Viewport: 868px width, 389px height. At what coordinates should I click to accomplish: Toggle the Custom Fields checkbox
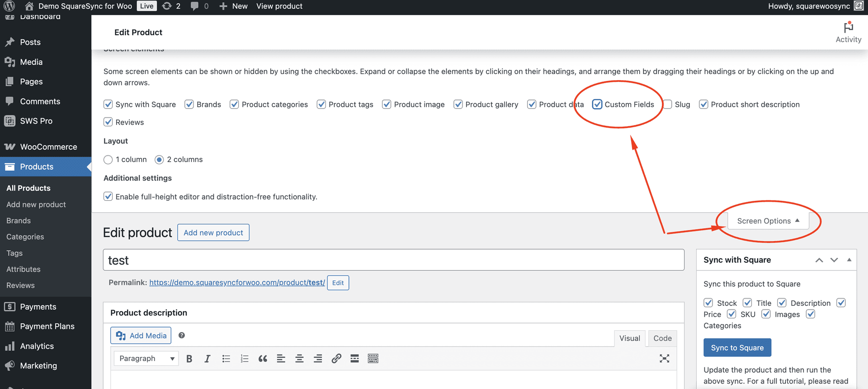pos(597,104)
